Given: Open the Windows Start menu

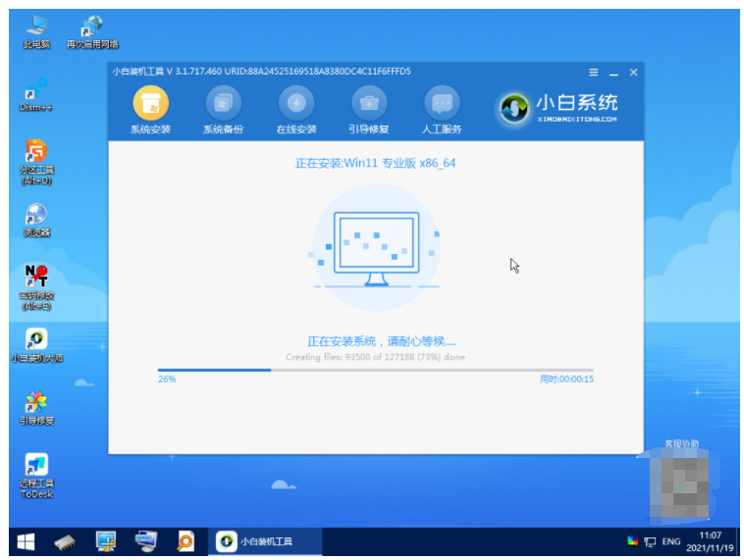Looking at the screenshot, I should [25, 541].
